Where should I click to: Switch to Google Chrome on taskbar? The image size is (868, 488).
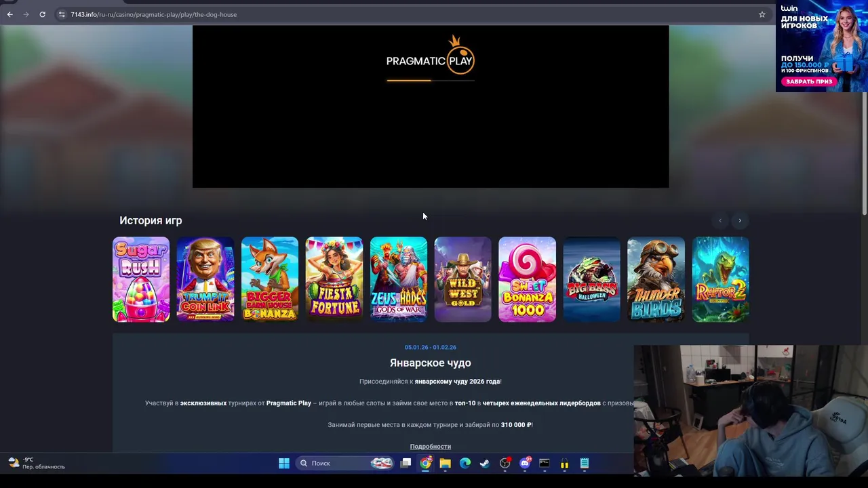pos(425,464)
